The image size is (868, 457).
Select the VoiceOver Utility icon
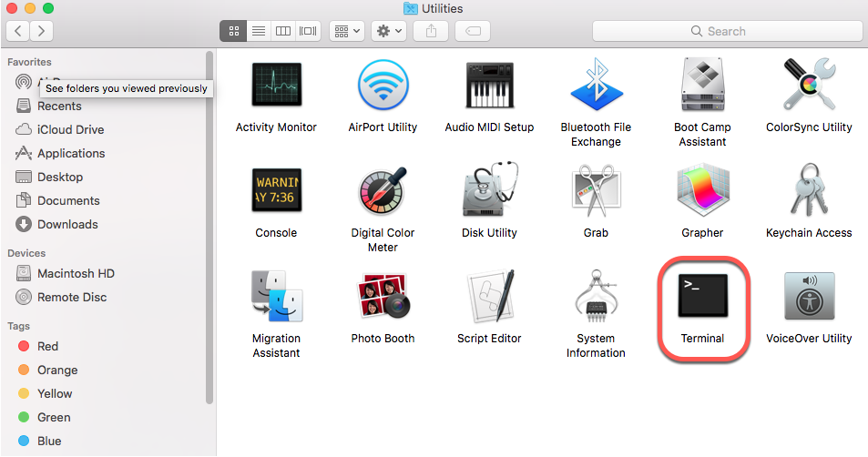click(809, 296)
